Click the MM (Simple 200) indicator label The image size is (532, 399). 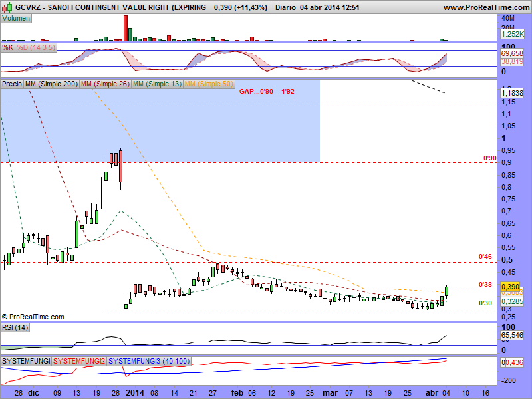pyautogui.click(x=52, y=84)
